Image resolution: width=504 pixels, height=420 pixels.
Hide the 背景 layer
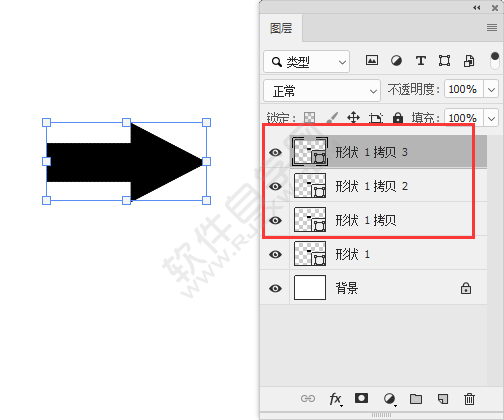coord(275,288)
